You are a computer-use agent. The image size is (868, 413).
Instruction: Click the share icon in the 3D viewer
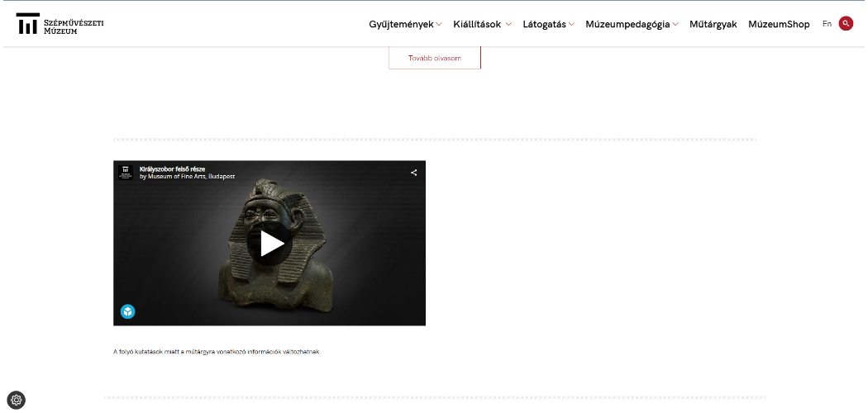(x=413, y=173)
